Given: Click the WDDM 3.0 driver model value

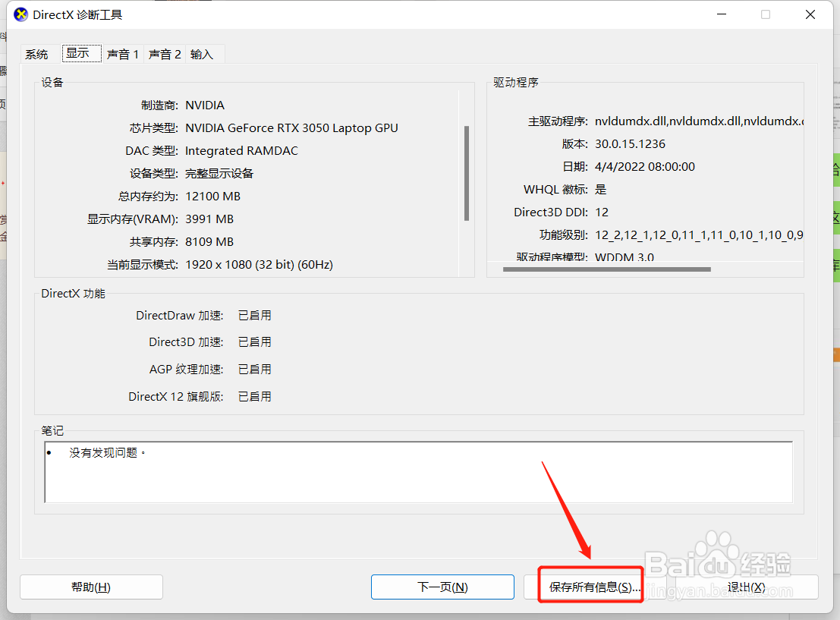Looking at the screenshot, I should point(624,256).
